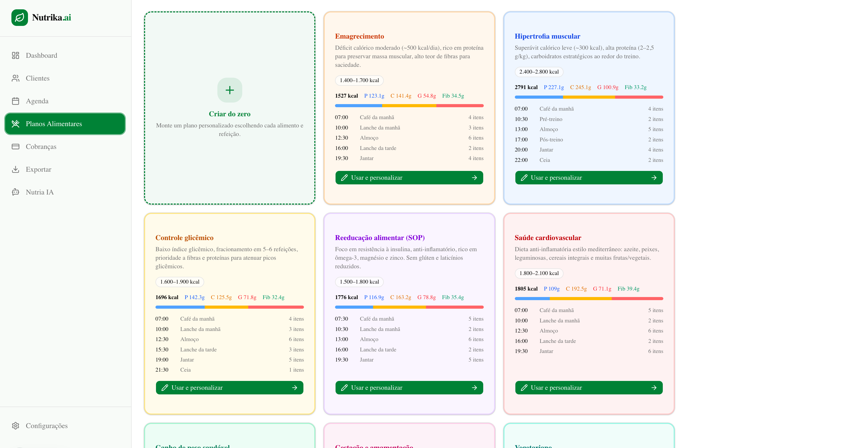Open the Clientes menu item
The image size is (868, 448).
point(65,78)
